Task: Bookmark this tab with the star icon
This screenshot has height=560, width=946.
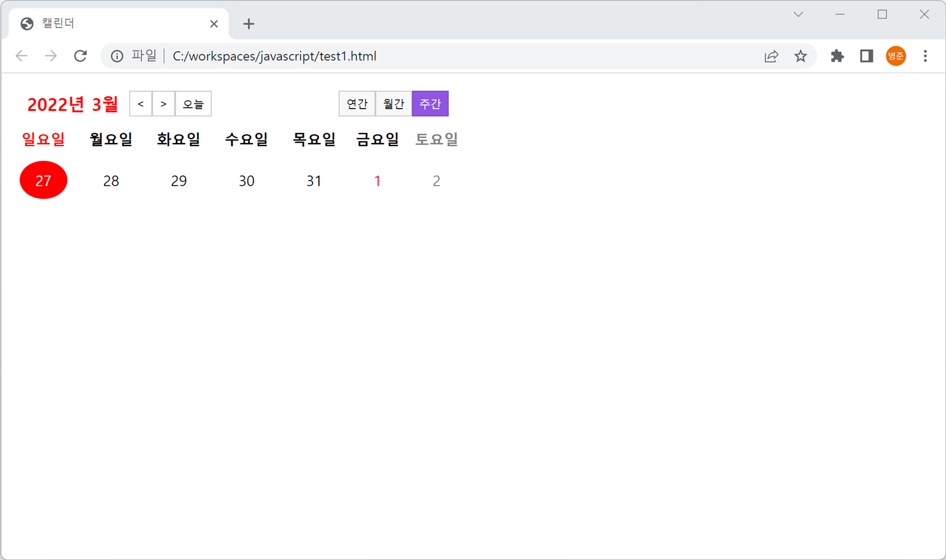Action: (801, 56)
